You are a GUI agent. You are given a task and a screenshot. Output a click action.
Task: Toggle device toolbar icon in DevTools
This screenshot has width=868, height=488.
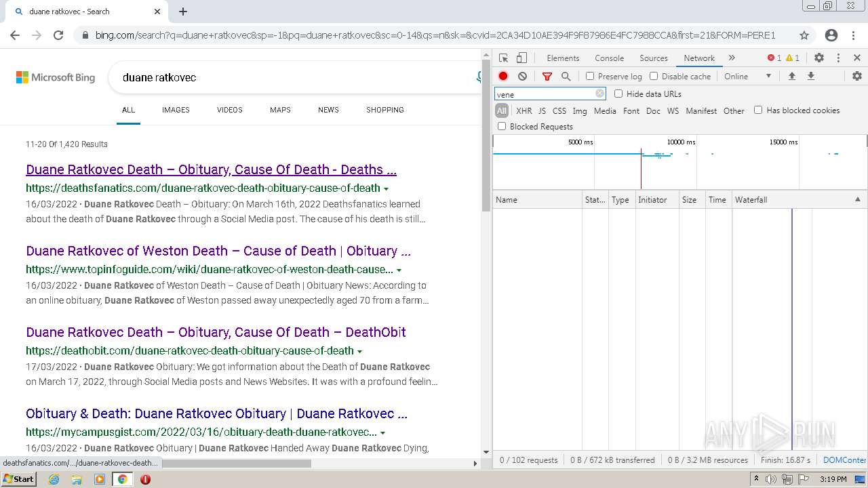point(521,58)
